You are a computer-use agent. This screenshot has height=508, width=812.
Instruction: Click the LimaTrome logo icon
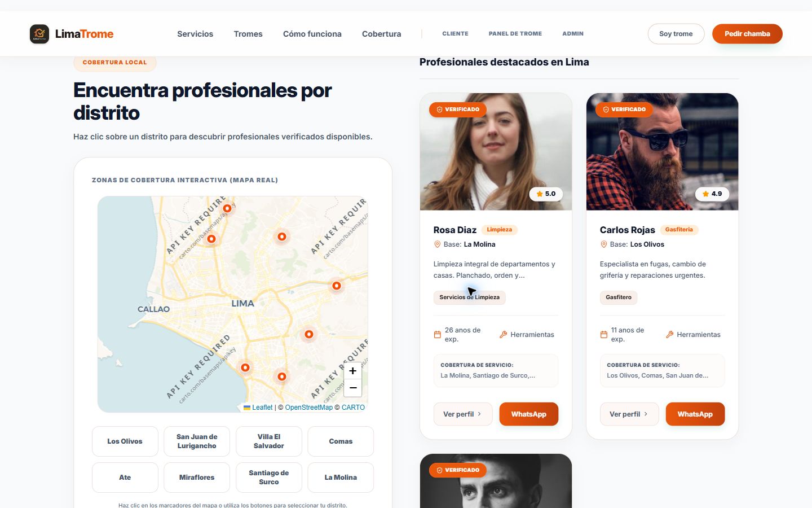click(x=39, y=34)
